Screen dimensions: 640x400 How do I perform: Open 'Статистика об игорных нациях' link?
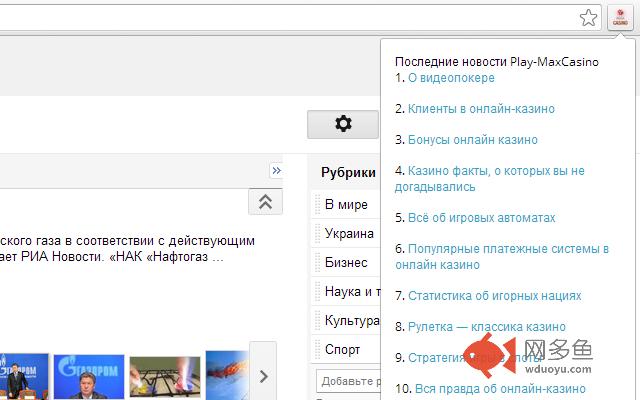click(495, 296)
